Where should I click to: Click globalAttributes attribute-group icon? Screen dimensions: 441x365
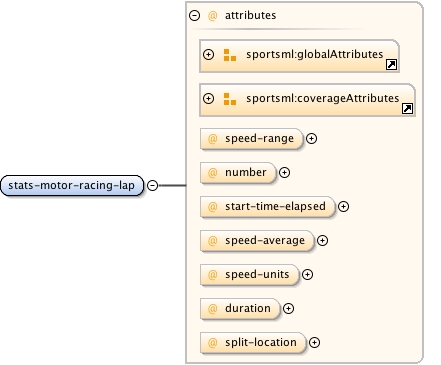(230, 55)
